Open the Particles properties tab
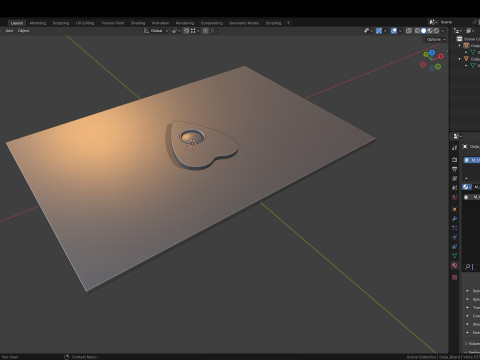480x360 pixels. click(454, 228)
